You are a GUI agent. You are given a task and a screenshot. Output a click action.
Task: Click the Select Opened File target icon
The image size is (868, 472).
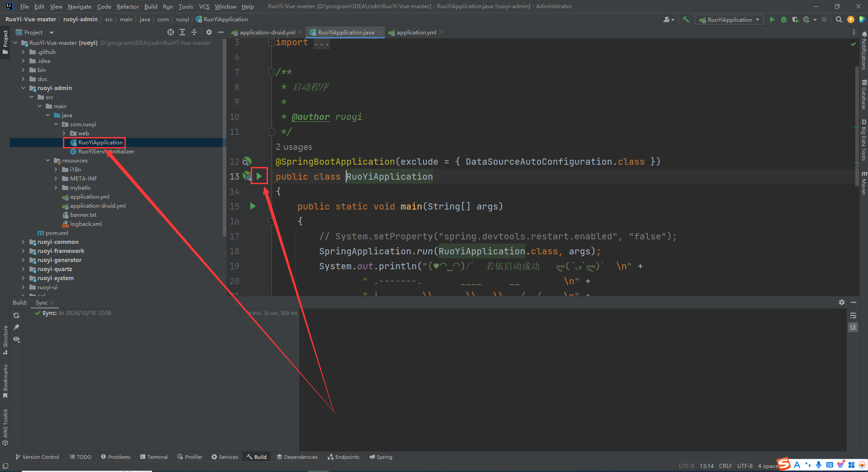171,32
